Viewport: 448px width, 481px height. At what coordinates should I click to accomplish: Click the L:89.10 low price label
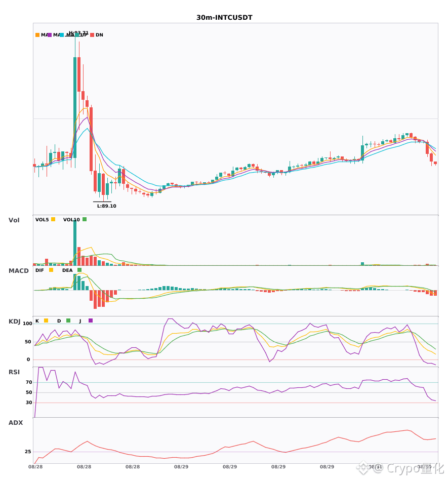(107, 206)
